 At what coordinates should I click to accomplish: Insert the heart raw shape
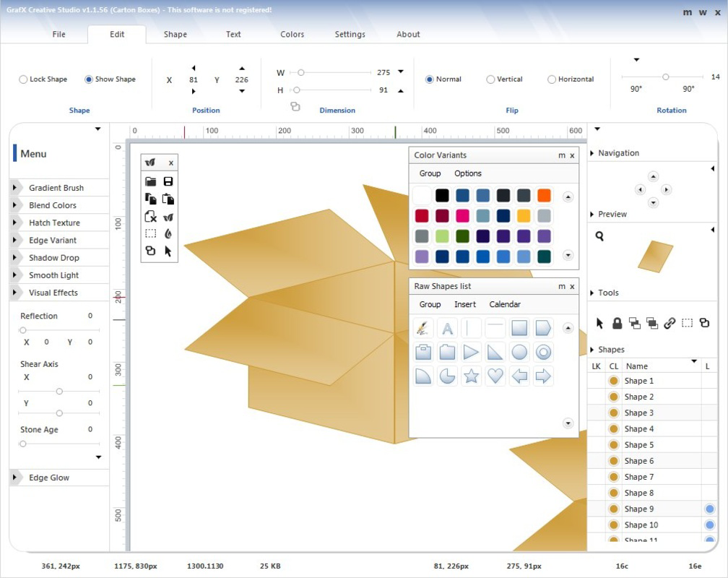click(x=495, y=376)
